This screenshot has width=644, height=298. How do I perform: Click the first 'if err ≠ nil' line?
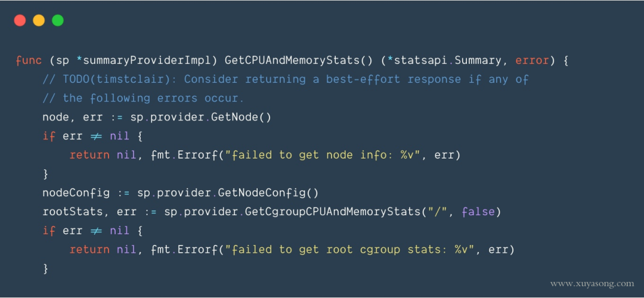coord(92,136)
